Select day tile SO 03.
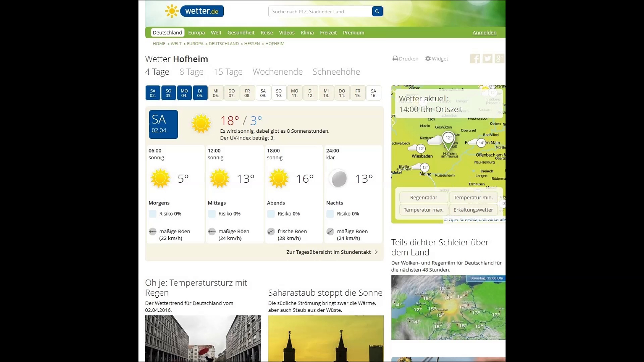644x362 pixels. pos(168,93)
